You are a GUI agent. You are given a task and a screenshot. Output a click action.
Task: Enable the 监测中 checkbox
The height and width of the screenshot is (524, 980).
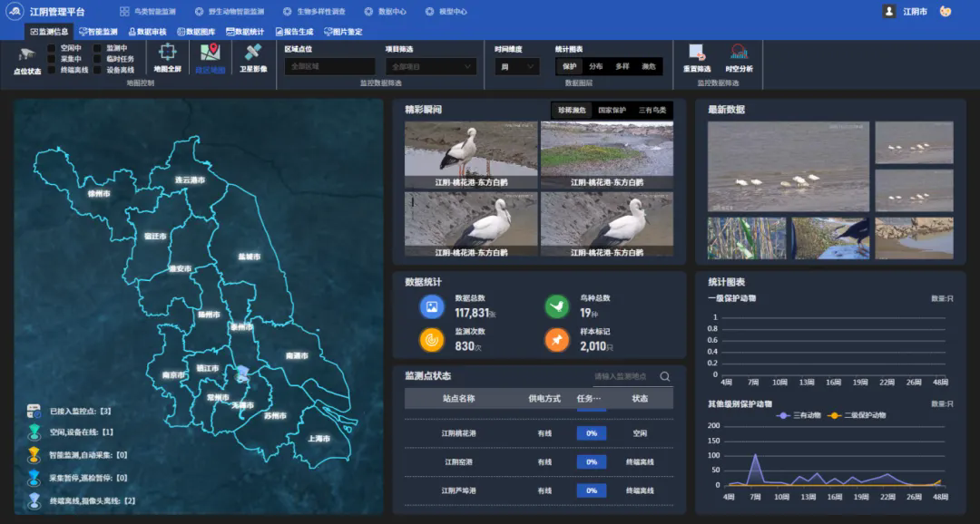98,48
